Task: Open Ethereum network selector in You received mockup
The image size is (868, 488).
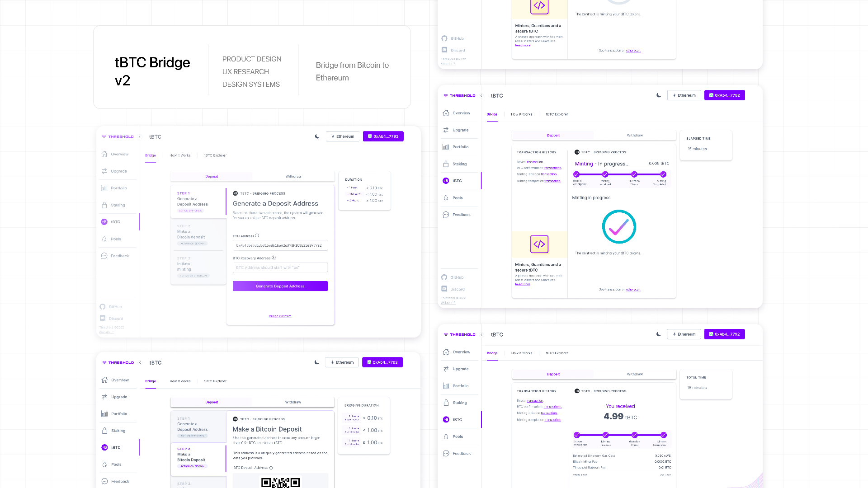Action: point(684,334)
